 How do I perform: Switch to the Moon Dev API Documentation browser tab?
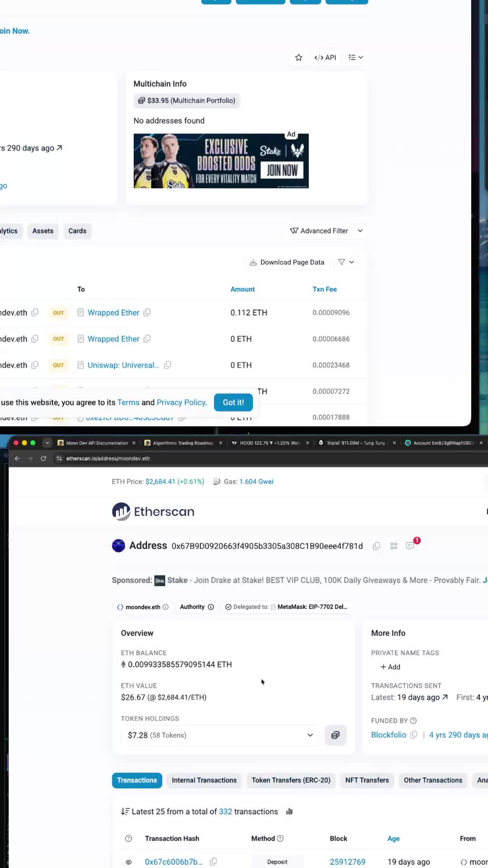pos(97,443)
